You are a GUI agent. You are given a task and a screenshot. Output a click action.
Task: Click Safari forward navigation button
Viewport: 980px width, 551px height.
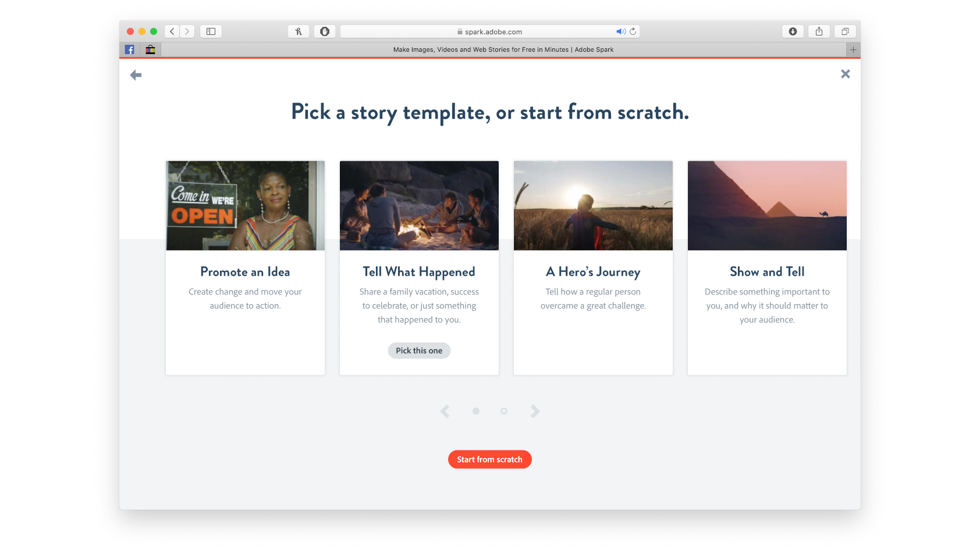187,31
